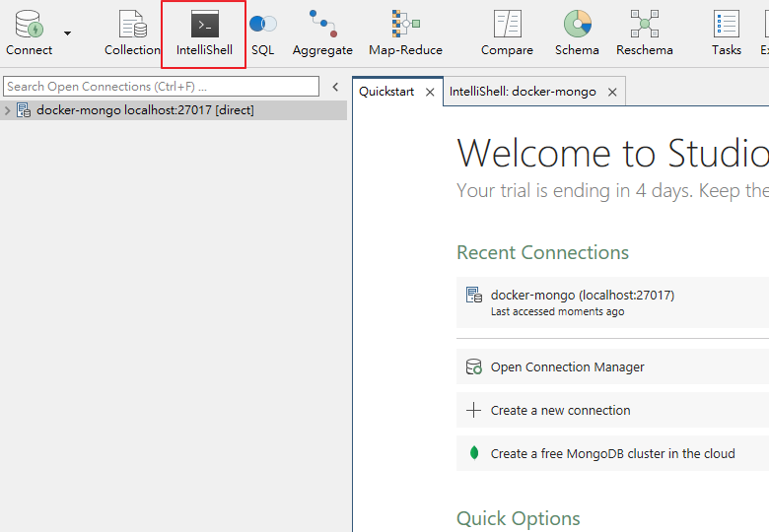Close the Quickstart tab
Viewport: 769px width, 532px height.
pyautogui.click(x=430, y=92)
